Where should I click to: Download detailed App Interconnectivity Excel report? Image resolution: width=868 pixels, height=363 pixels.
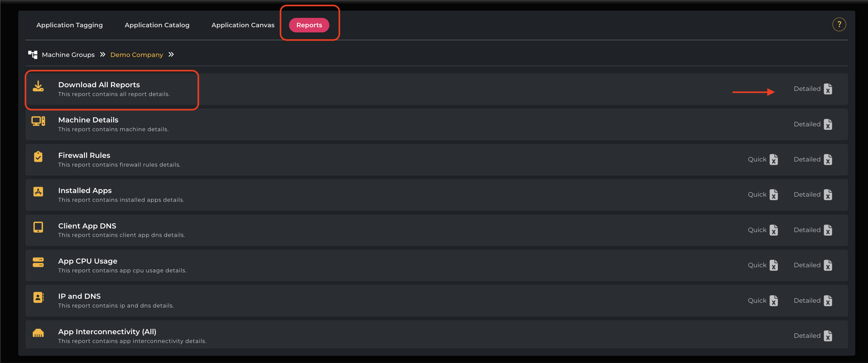[828, 336]
